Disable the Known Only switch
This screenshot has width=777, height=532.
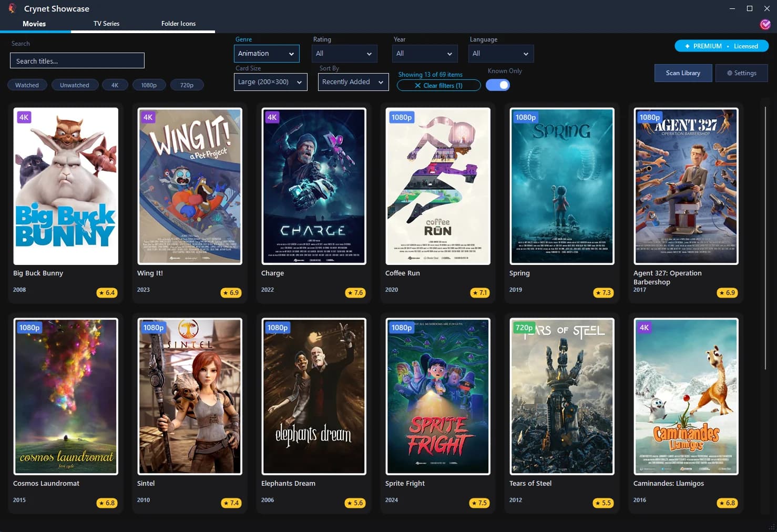(x=498, y=85)
